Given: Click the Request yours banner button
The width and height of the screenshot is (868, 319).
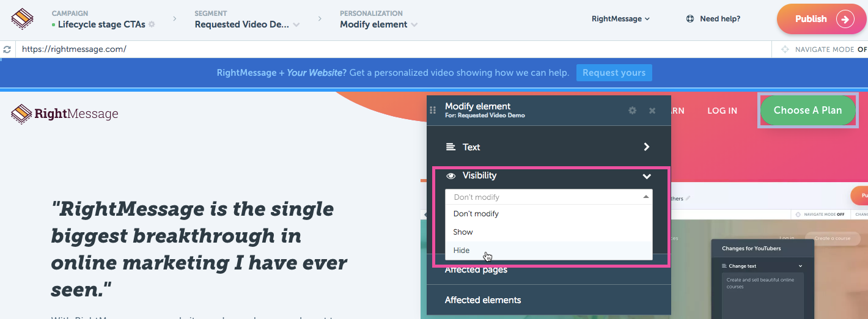Looking at the screenshot, I should (x=614, y=73).
